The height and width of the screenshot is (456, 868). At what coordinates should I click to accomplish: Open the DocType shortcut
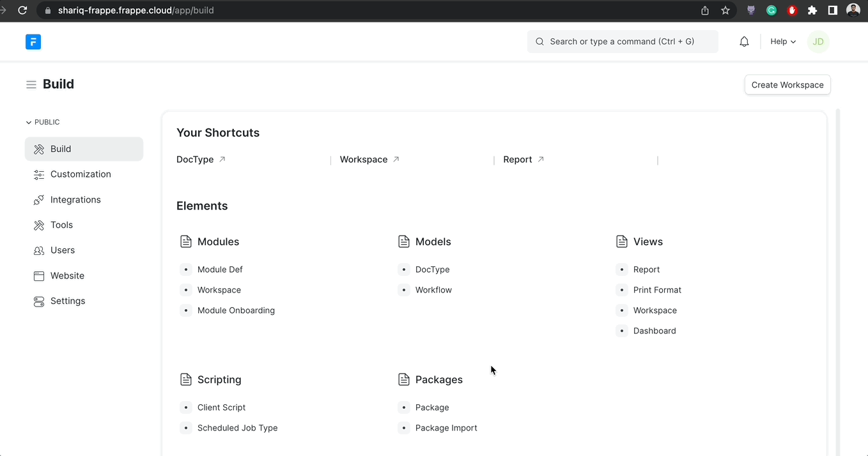195,160
